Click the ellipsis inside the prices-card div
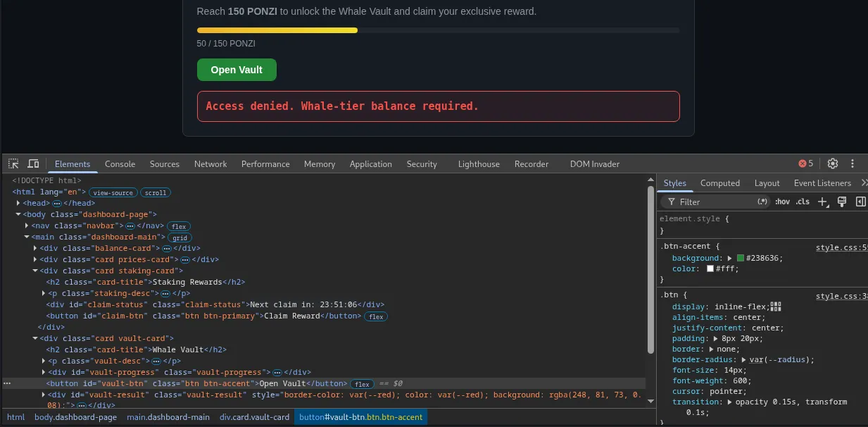868x427 pixels. [185, 259]
